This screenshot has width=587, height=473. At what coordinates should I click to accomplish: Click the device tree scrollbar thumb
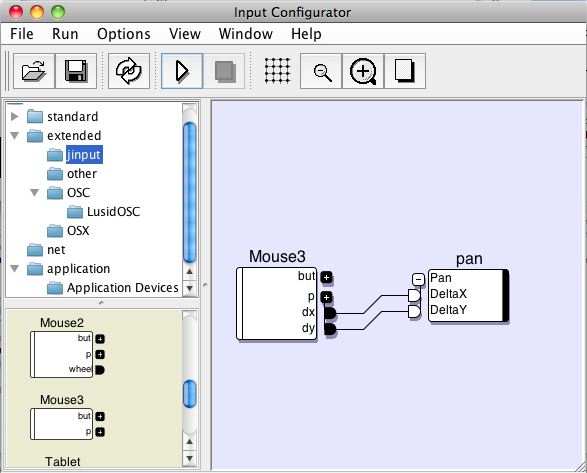tap(189, 192)
